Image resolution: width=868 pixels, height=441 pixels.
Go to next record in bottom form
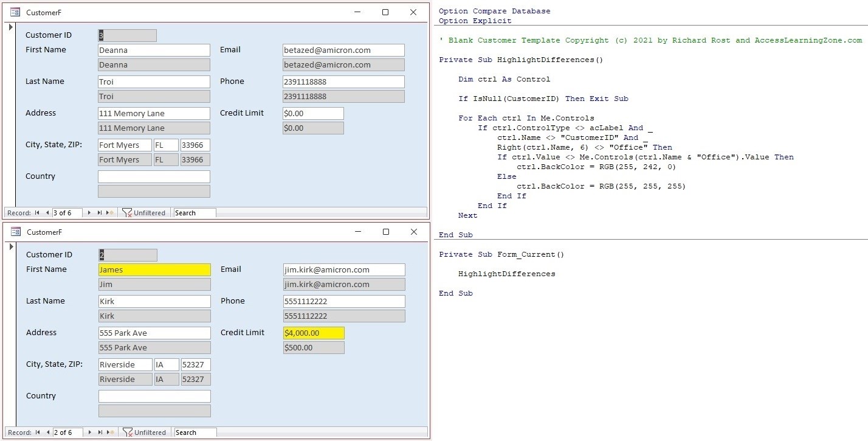[90, 432]
